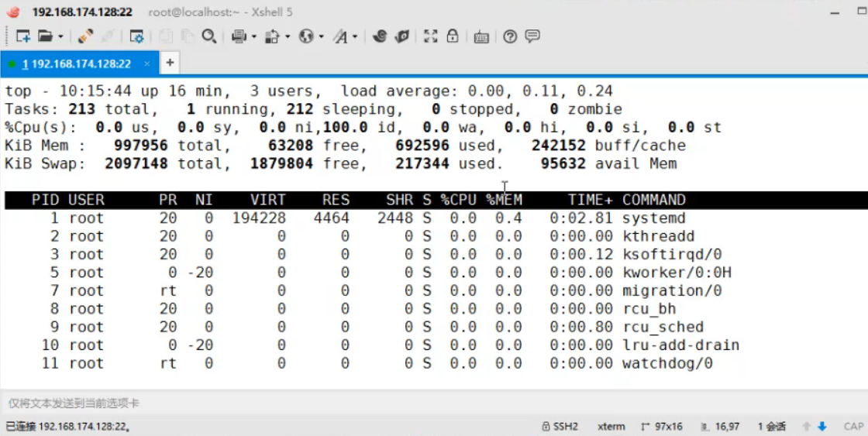The height and width of the screenshot is (436, 868).
Task: Click the migration/0 process name
Action: pyautogui.click(x=672, y=291)
